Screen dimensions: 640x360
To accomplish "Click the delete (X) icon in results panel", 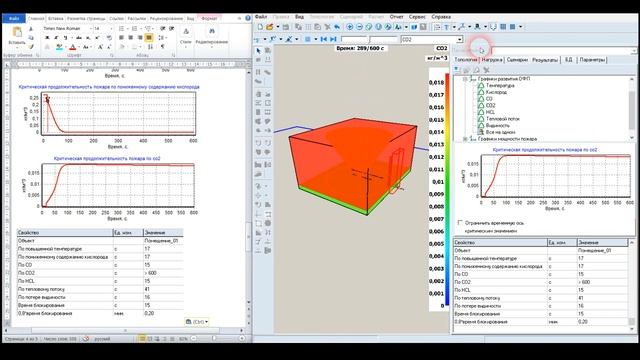I will coord(486,70).
